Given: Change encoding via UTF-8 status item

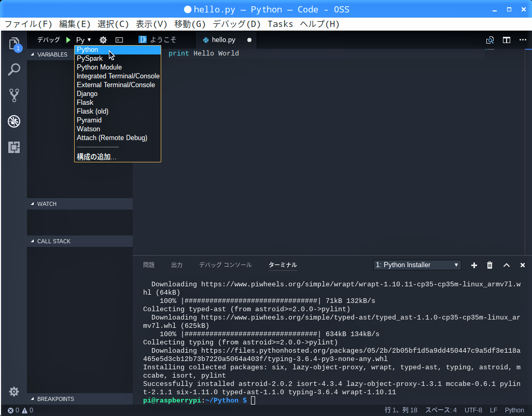Looking at the screenshot, I should [x=473, y=410].
